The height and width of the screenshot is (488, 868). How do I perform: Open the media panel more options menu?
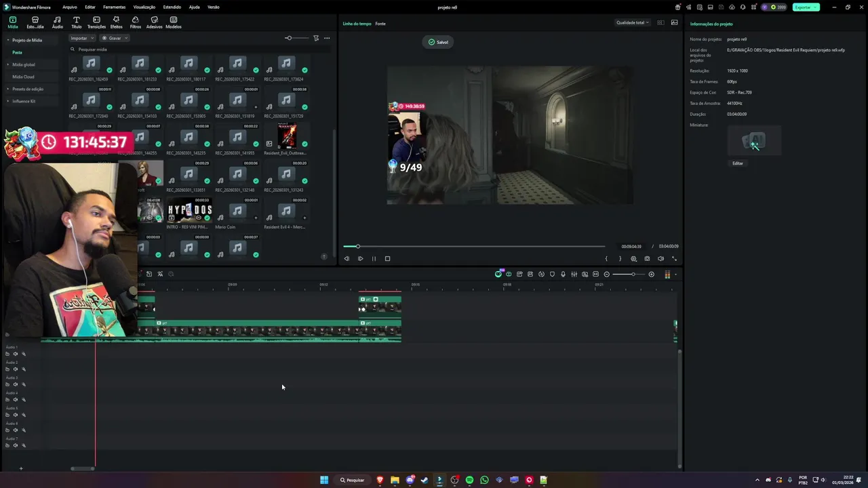click(x=327, y=38)
